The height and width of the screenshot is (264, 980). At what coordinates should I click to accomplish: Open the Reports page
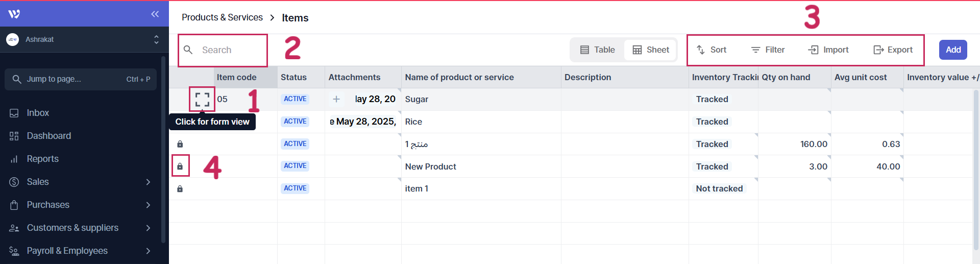pos(42,159)
